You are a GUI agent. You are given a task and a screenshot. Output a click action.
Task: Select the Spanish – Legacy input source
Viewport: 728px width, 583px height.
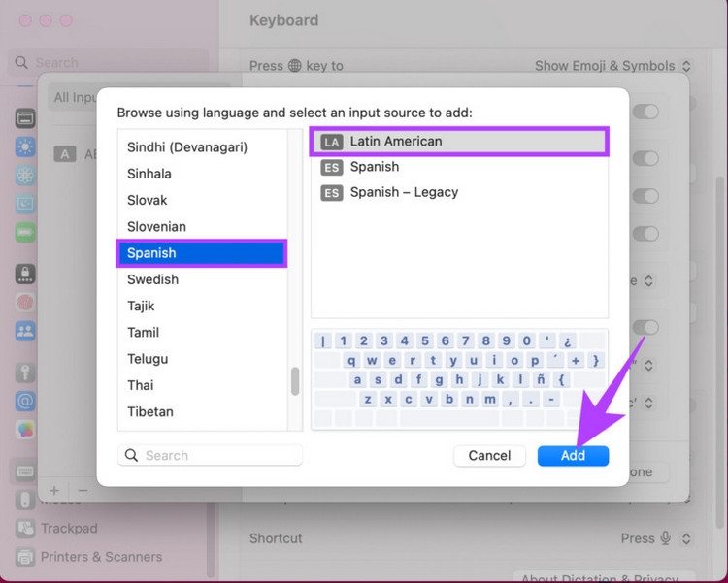[x=459, y=193]
